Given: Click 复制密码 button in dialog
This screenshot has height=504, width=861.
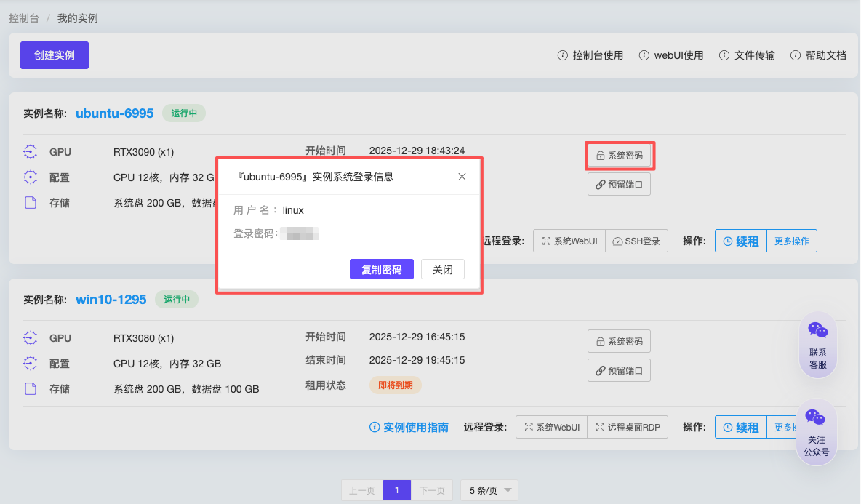Looking at the screenshot, I should 382,269.
